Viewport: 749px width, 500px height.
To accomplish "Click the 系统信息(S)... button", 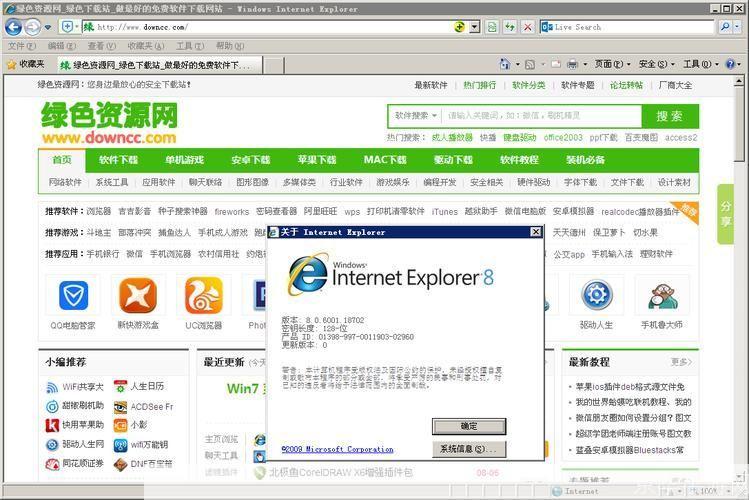I will 469,449.
